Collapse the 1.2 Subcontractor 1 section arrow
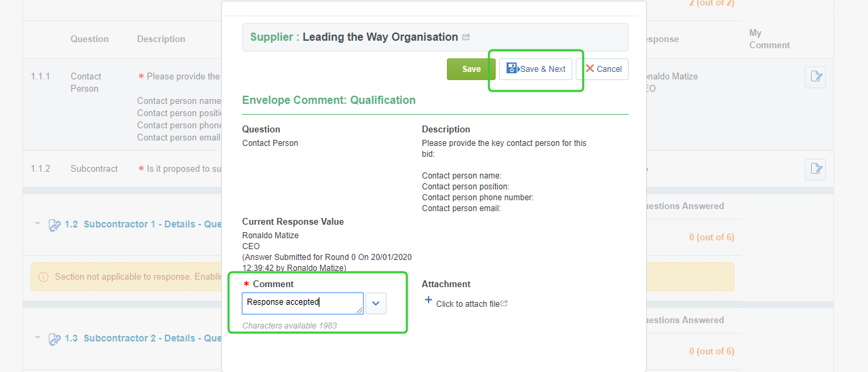This screenshot has height=372, width=868. [x=38, y=223]
